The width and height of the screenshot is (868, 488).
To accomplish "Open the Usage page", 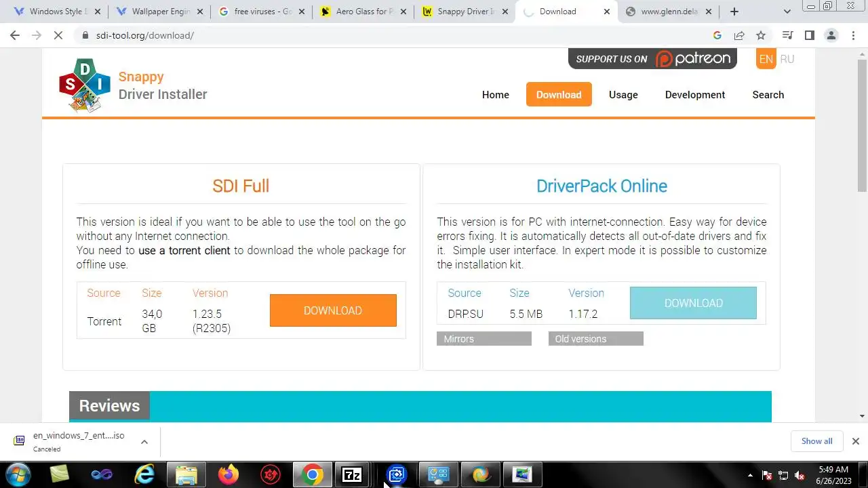I will [x=623, y=95].
